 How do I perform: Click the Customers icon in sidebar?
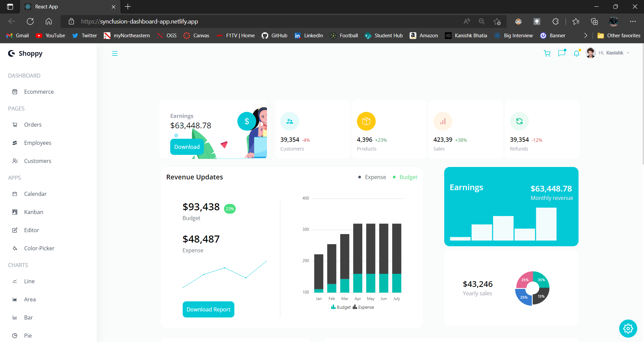[15, 161]
